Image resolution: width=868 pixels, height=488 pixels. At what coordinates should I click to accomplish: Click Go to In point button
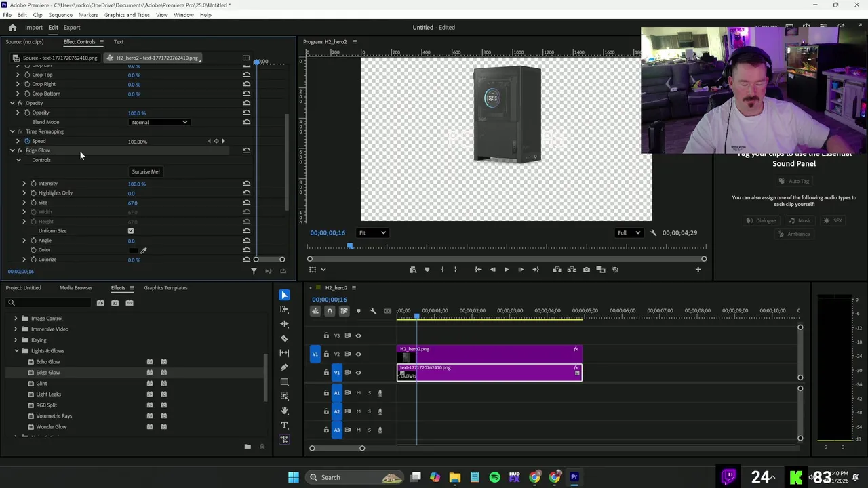pos(478,270)
